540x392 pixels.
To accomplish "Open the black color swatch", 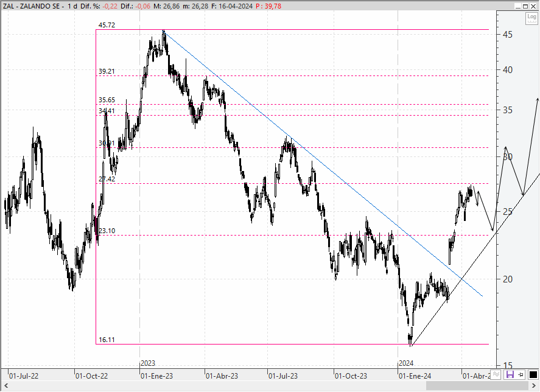I will 533,374.
